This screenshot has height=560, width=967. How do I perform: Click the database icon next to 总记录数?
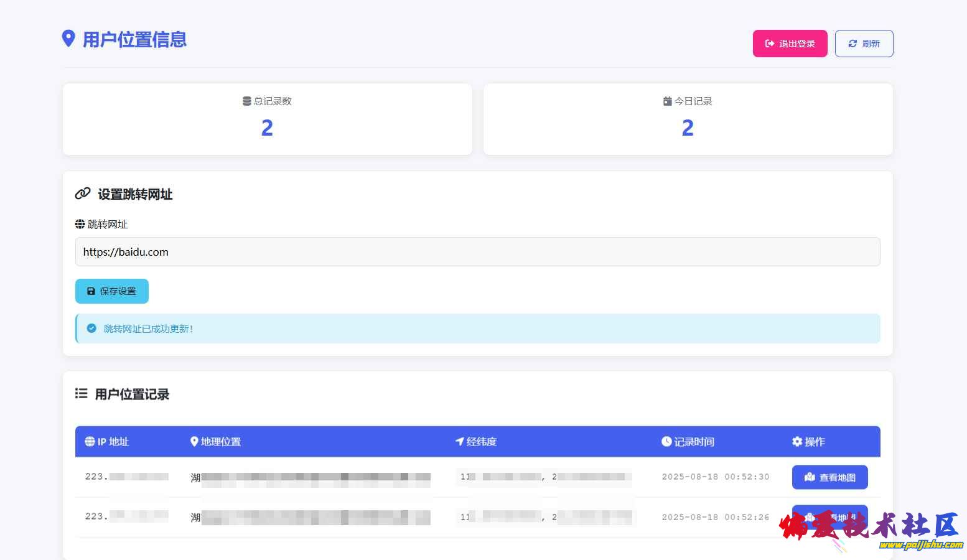coord(246,101)
